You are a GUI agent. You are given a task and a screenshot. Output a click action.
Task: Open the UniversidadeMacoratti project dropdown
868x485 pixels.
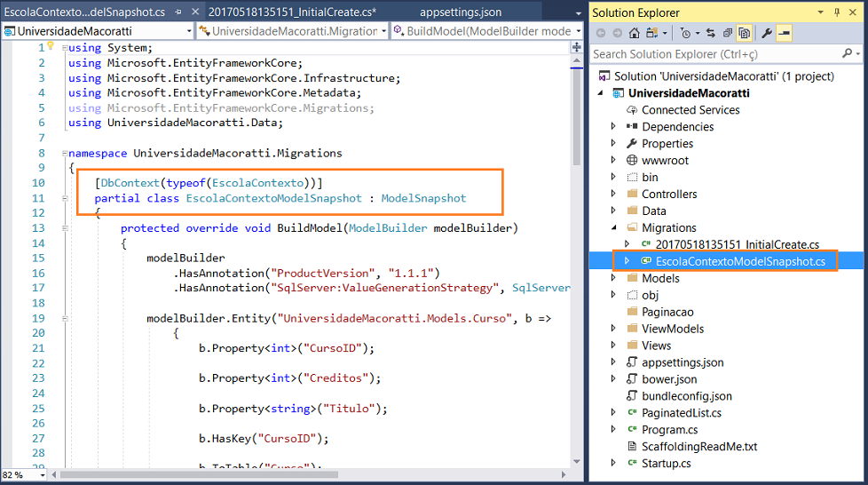[189, 31]
